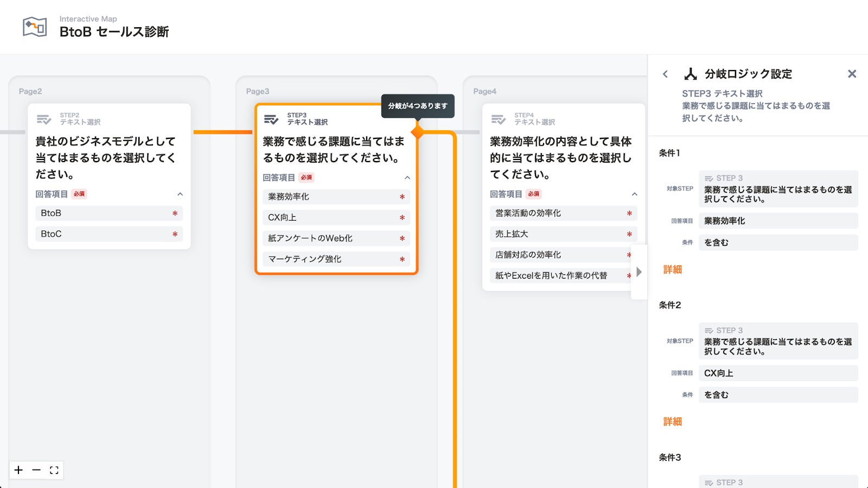This screenshot has height=488, width=868.
Task: Click the STEP4 question title about 業務効率化の内容
Action: [x=561, y=158]
